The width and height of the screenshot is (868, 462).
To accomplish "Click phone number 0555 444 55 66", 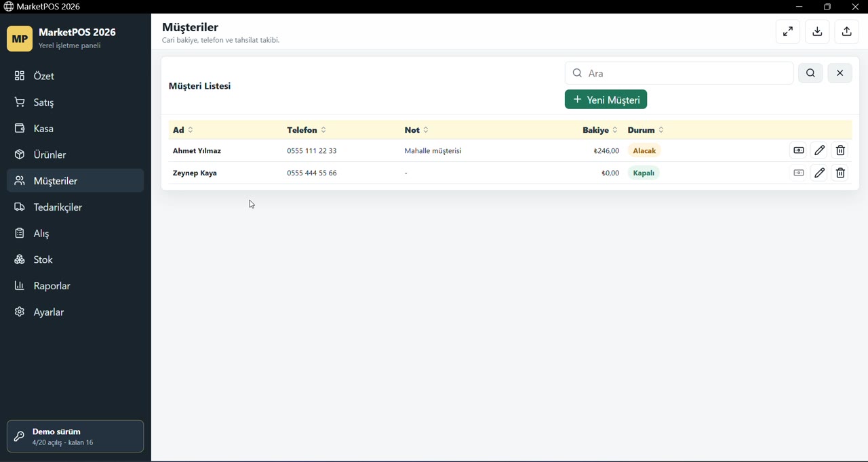I will [x=312, y=173].
